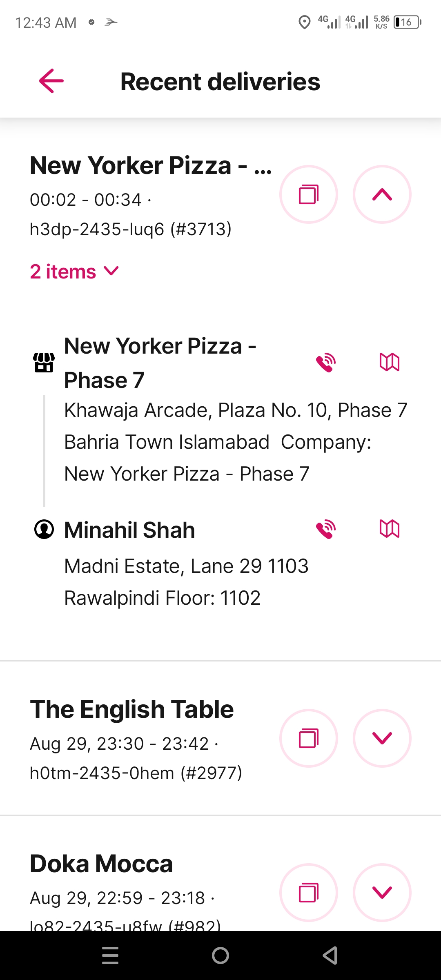The image size is (441, 980).
Task: Copy New Yorker Pizza order details
Action: pyautogui.click(x=309, y=194)
